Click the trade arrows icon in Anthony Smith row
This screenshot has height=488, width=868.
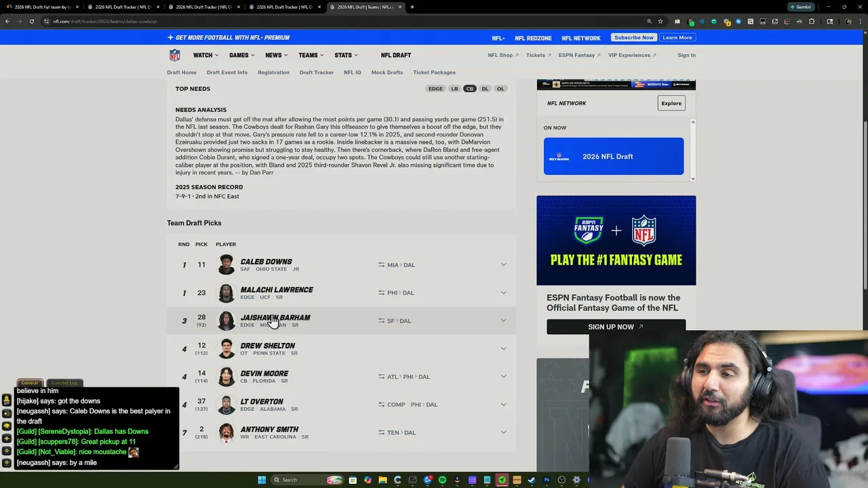(x=382, y=432)
